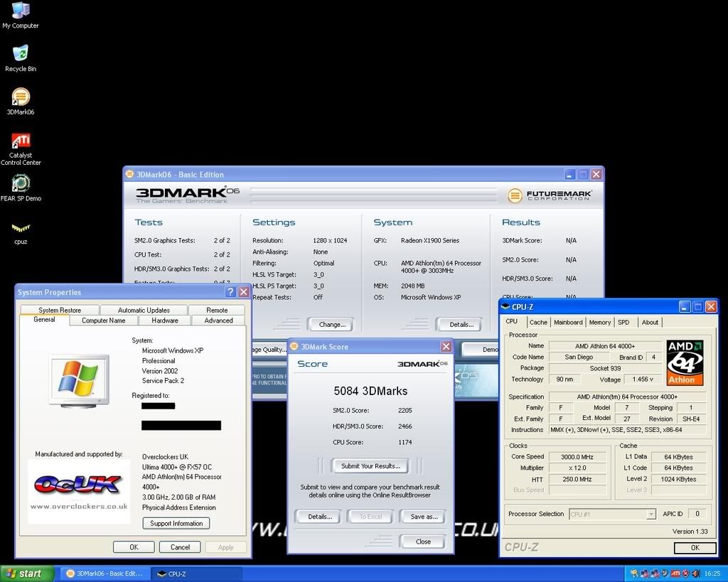
Task: Open the Recycle Bin desktop icon
Action: tap(21, 58)
